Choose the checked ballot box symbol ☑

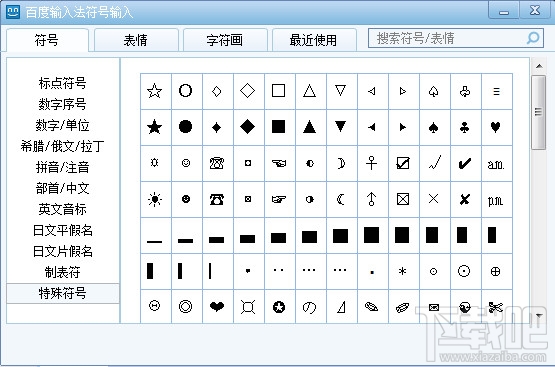tap(402, 163)
